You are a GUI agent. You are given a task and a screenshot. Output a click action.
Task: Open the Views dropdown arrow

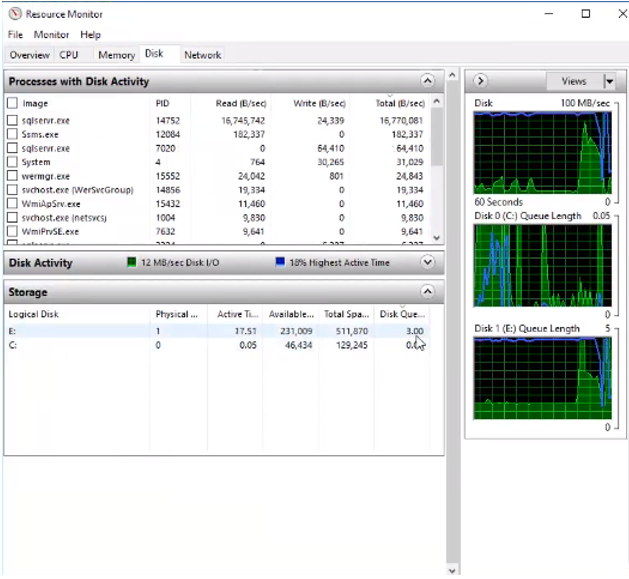[x=608, y=81]
